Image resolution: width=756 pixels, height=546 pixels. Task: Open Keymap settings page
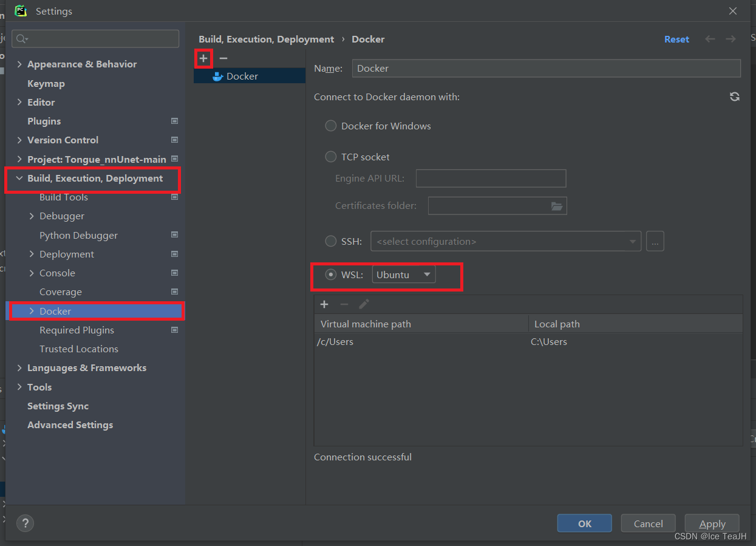pos(46,83)
